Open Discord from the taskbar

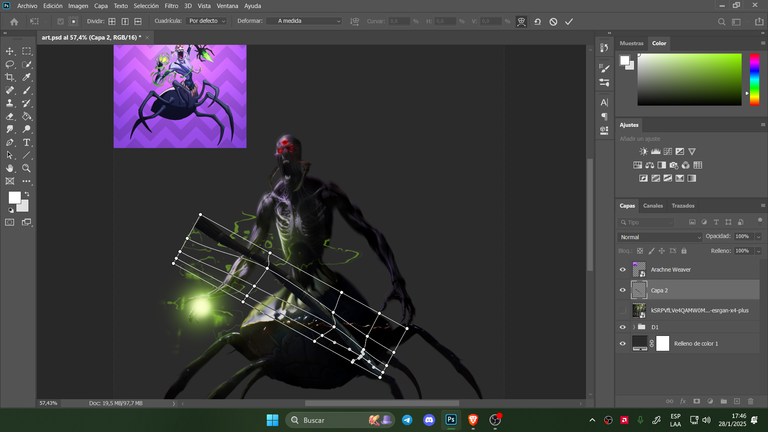[429, 420]
